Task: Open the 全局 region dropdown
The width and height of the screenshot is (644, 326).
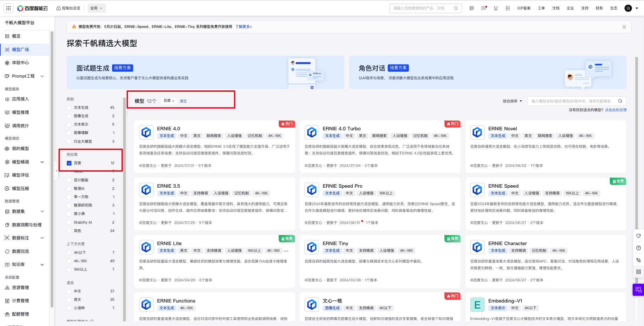Action: pos(97,8)
